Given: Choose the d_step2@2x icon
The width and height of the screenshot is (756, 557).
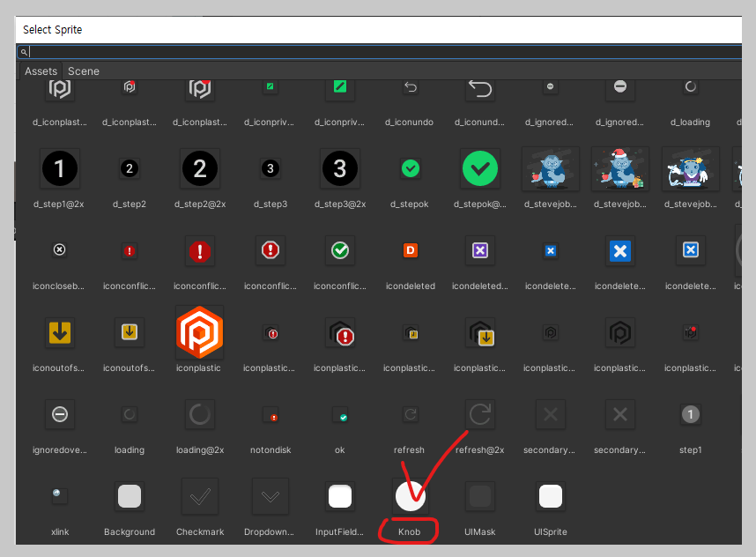Looking at the screenshot, I should coord(200,168).
